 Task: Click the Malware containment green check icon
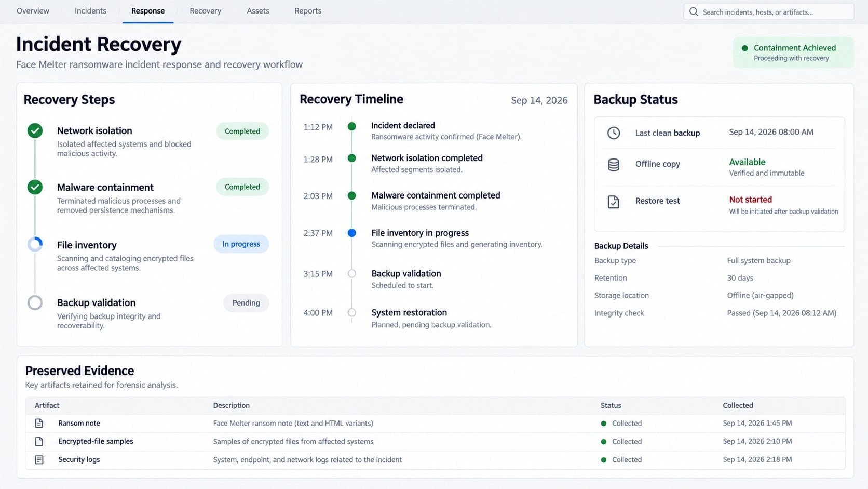[x=35, y=187]
